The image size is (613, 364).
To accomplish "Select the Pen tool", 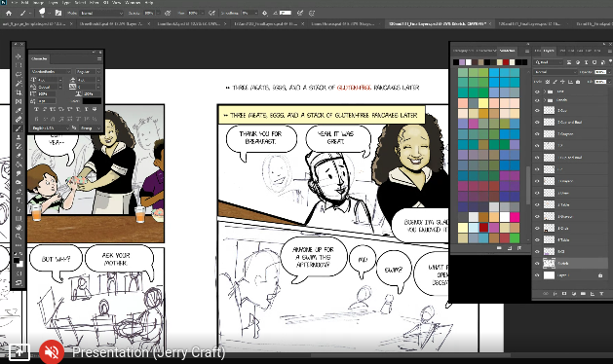I will 19,192.
